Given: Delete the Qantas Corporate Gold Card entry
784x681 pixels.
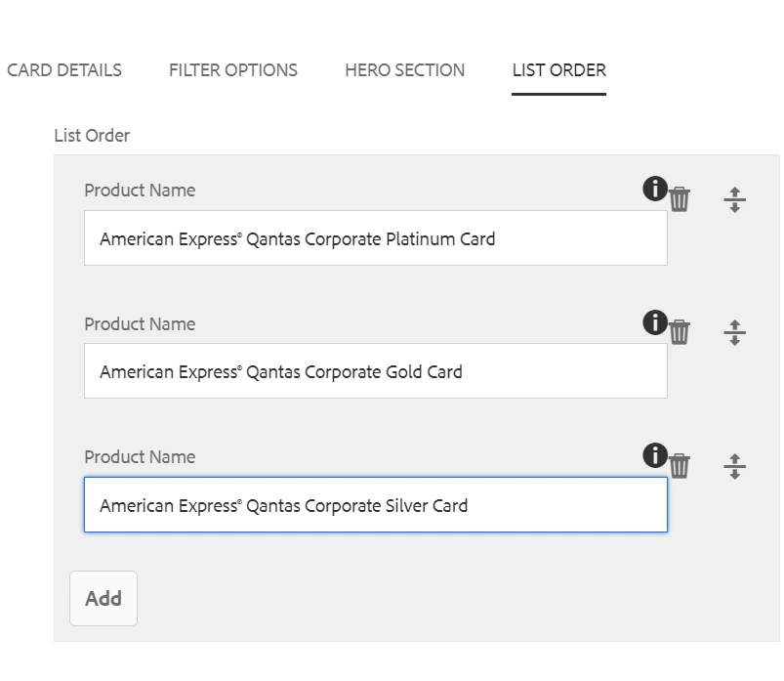Looking at the screenshot, I should (680, 332).
